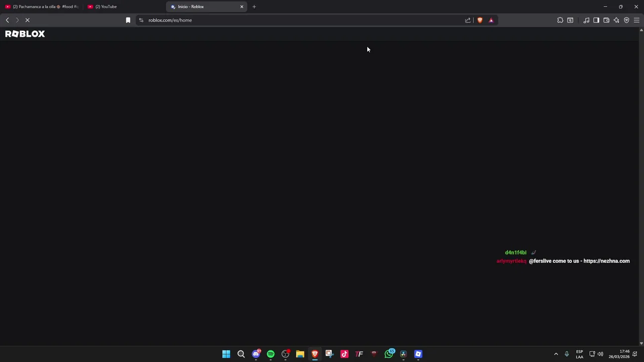
Task: Open the clock showing 17:46
Action: (619, 354)
